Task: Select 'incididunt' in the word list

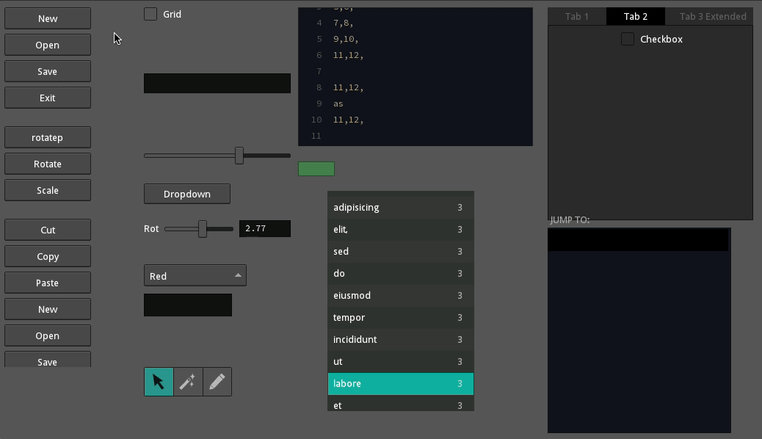Action: coord(400,339)
